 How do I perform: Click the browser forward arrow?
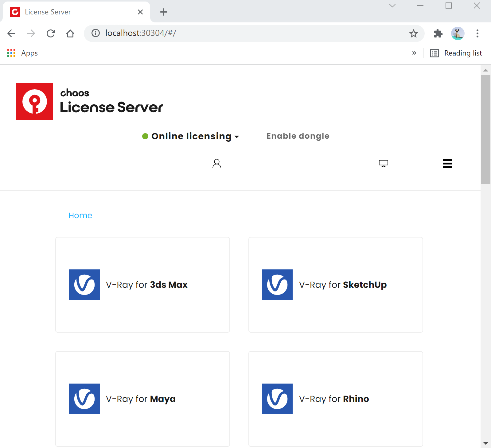tap(31, 33)
